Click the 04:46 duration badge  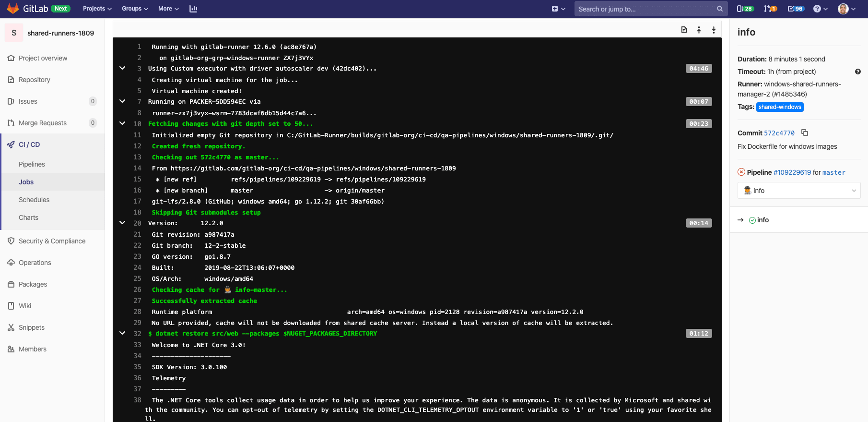[x=699, y=68]
